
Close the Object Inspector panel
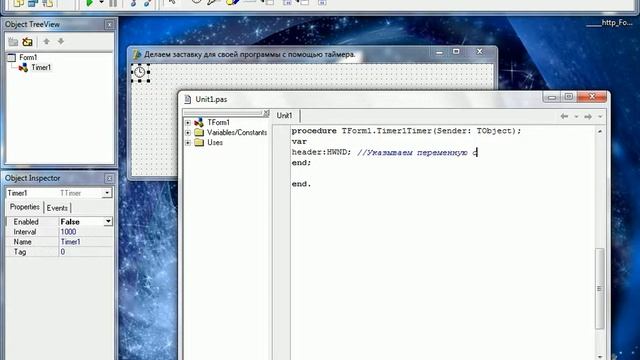(109, 179)
